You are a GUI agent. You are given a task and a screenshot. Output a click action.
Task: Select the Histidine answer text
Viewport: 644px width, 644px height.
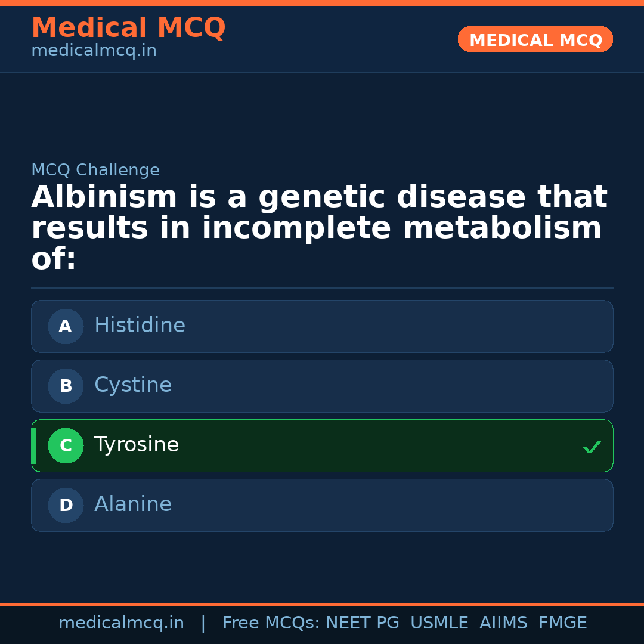[x=140, y=326]
